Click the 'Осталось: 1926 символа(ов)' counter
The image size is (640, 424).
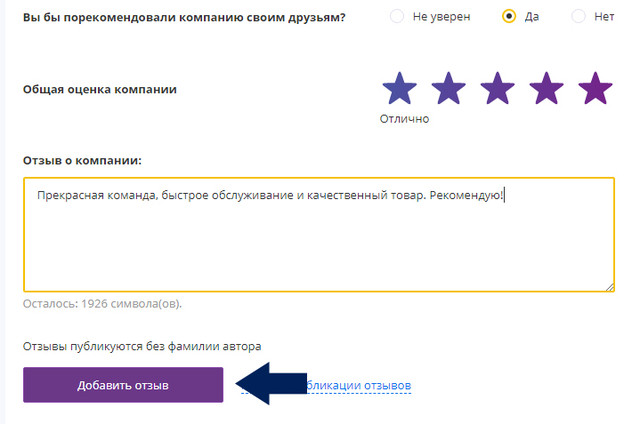102,304
